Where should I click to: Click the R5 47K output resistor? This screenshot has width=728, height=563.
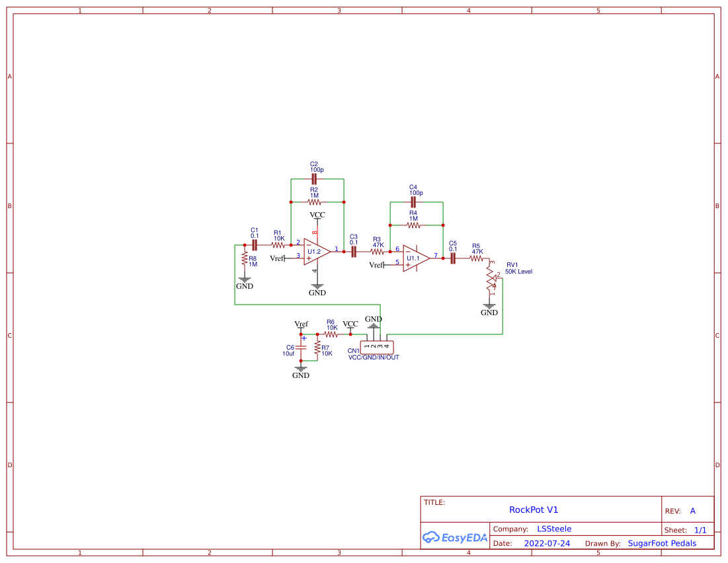tap(477, 258)
